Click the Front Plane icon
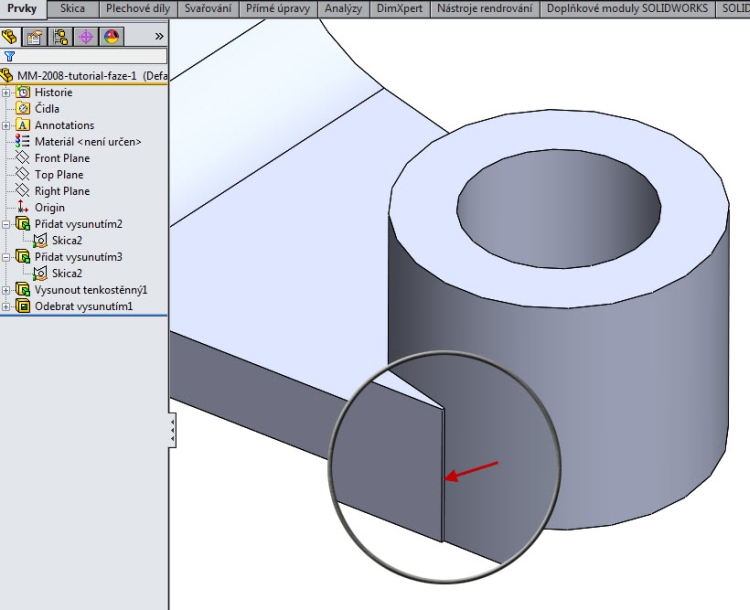Screen dimensions: 750x610 point(22,157)
